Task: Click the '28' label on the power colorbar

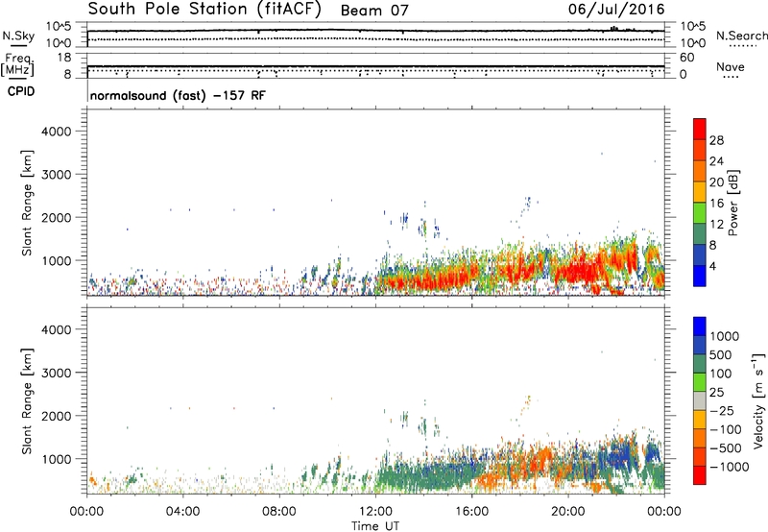Action: click(x=716, y=140)
